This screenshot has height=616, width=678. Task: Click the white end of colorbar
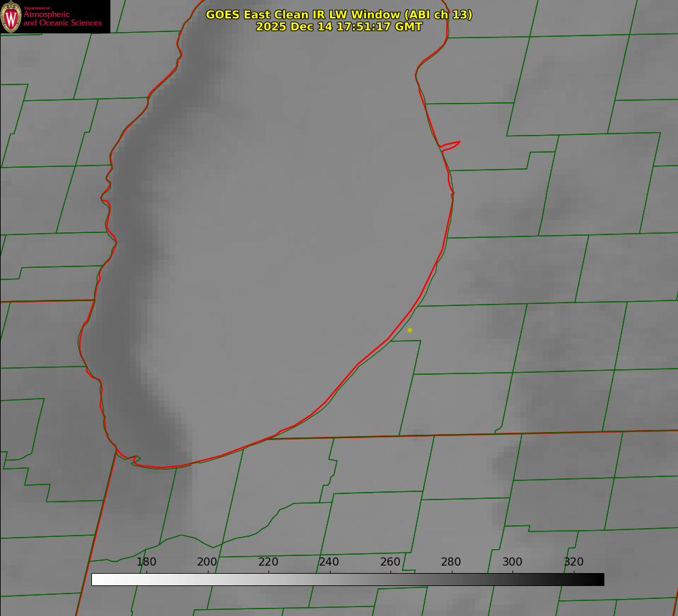tap(97, 580)
